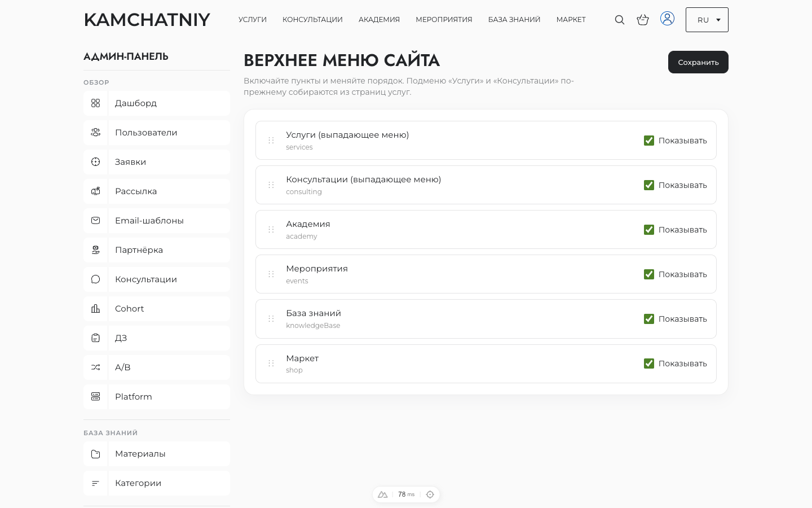This screenshot has width=812, height=508.
Task: Grab the drag handle of Услуги row
Action: (271, 140)
